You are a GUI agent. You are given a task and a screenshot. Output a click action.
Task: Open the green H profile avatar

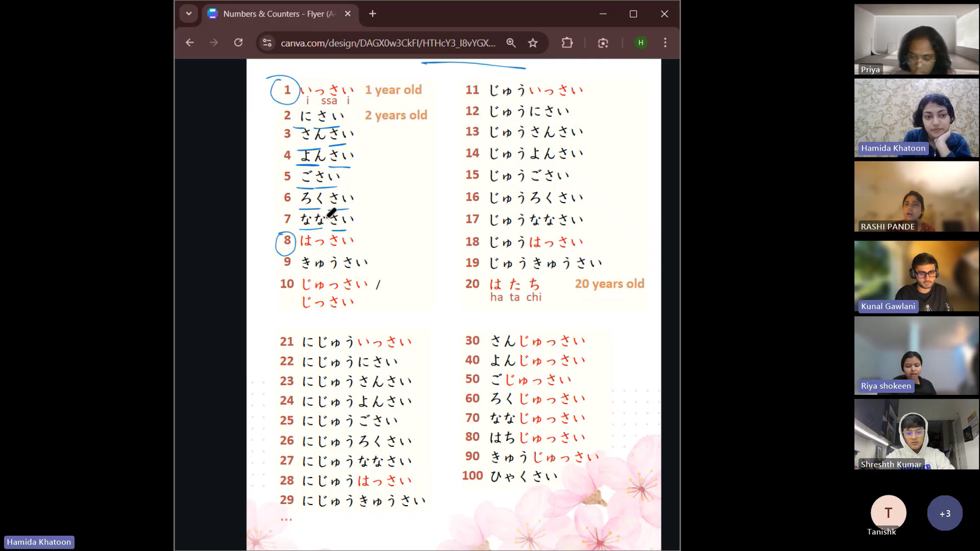click(641, 43)
